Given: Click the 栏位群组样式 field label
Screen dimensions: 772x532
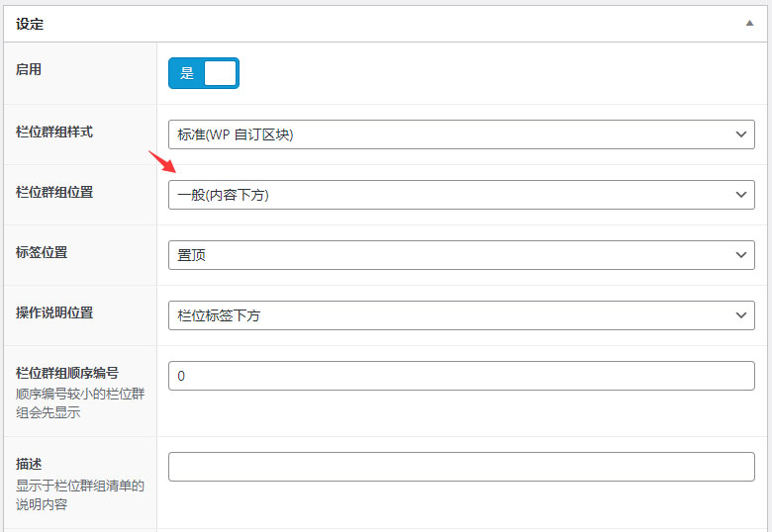Looking at the screenshot, I should point(54,132).
